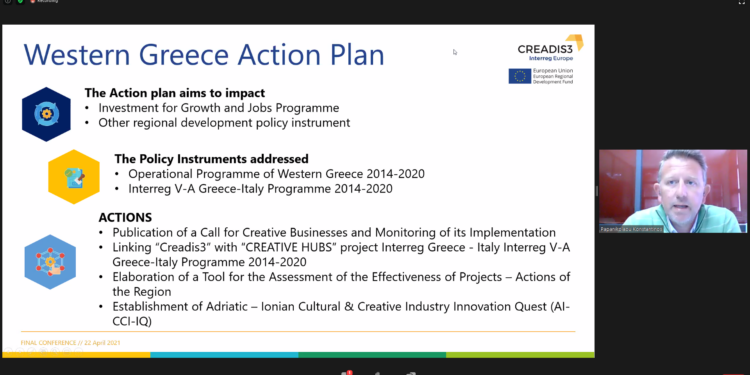Click the Western Greece Action Plan title
Viewport: 750px width, 375px height.
click(204, 54)
